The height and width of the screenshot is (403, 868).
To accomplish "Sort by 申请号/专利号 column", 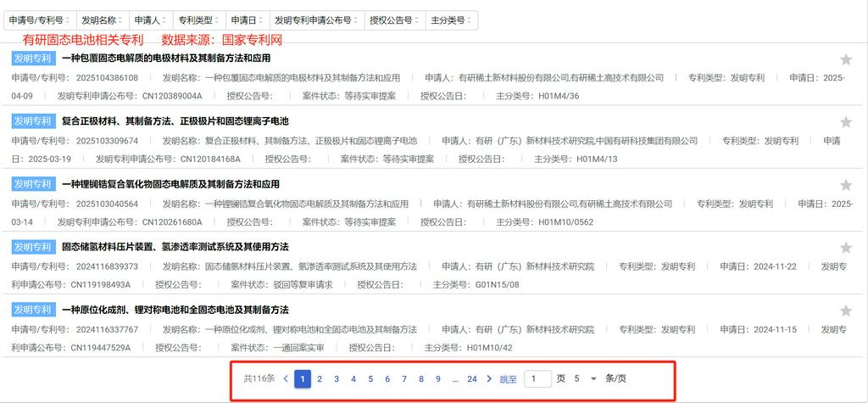I will [x=39, y=20].
